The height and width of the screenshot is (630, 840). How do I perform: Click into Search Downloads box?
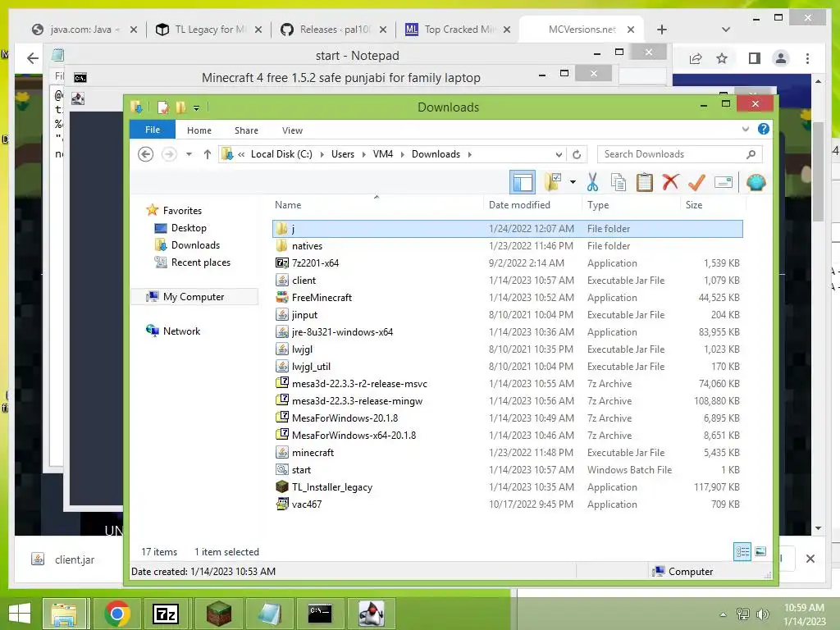pos(679,154)
